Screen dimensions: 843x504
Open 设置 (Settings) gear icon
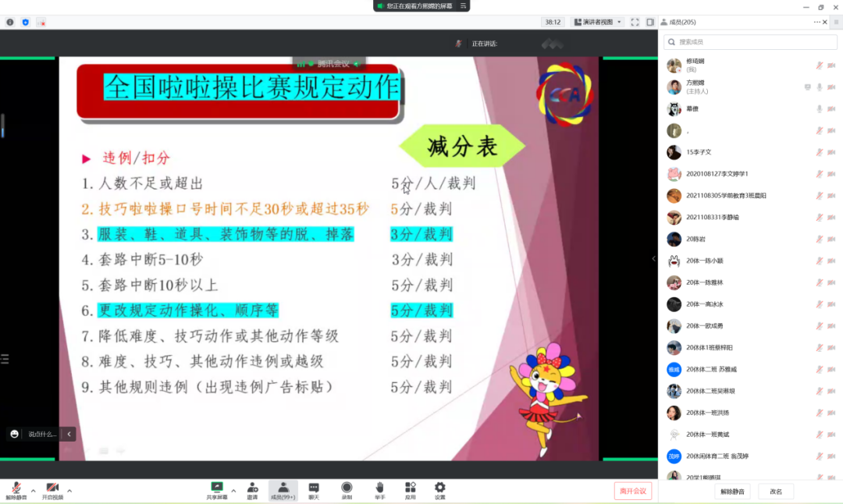(x=440, y=488)
